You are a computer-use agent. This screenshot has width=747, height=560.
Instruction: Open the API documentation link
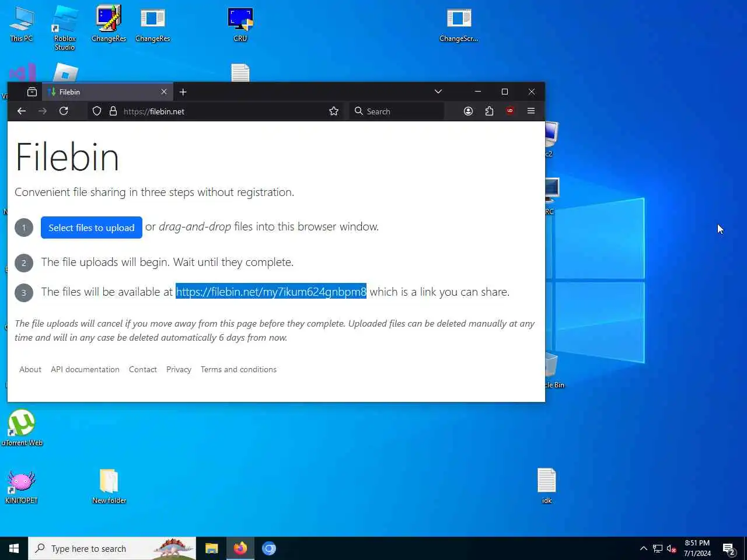point(85,369)
